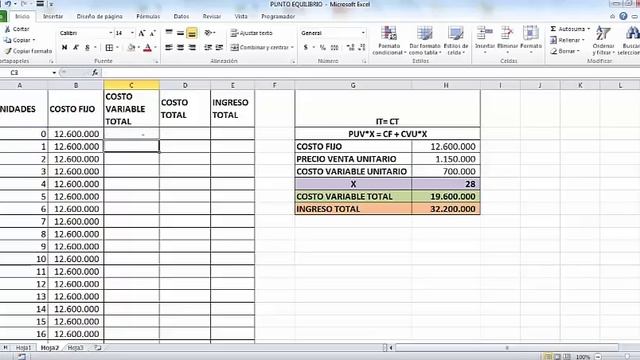
Task: Click Formato cells icon
Action: tap(531, 33)
